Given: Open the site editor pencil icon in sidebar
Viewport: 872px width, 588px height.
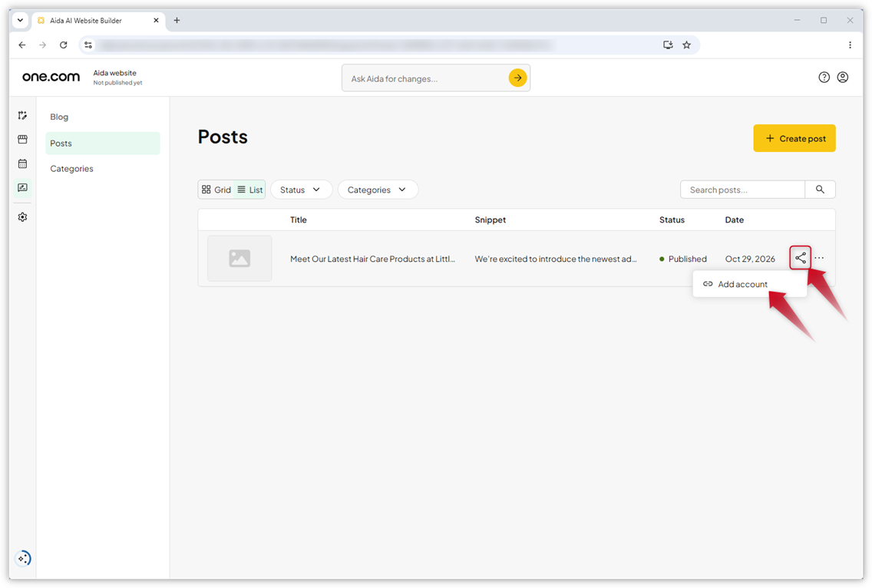Looking at the screenshot, I should [22, 116].
